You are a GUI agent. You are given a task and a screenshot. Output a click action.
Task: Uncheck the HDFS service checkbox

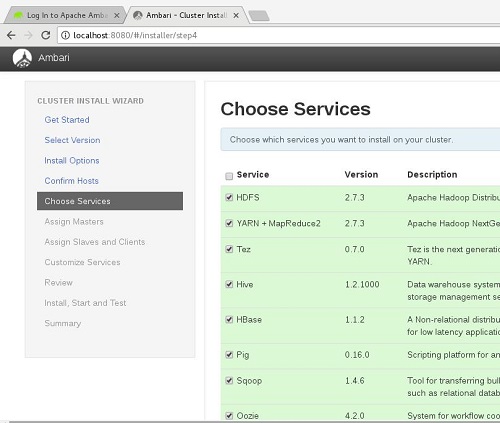(x=229, y=197)
